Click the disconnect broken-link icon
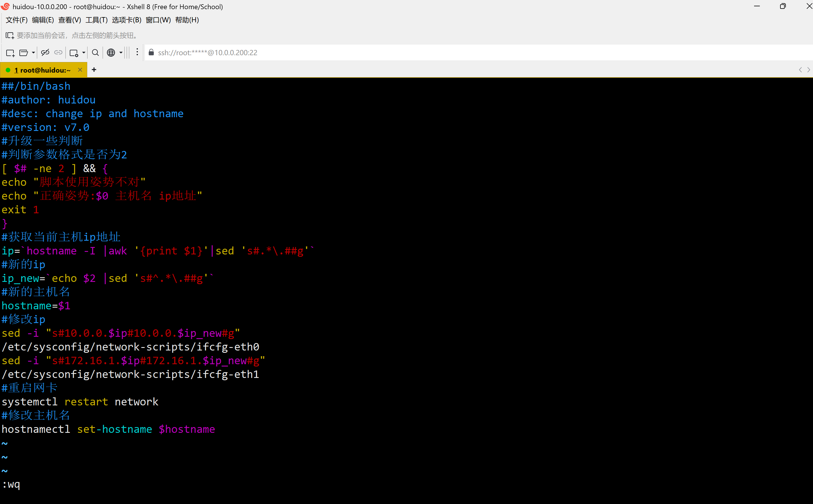813x504 pixels. pyautogui.click(x=45, y=53)
